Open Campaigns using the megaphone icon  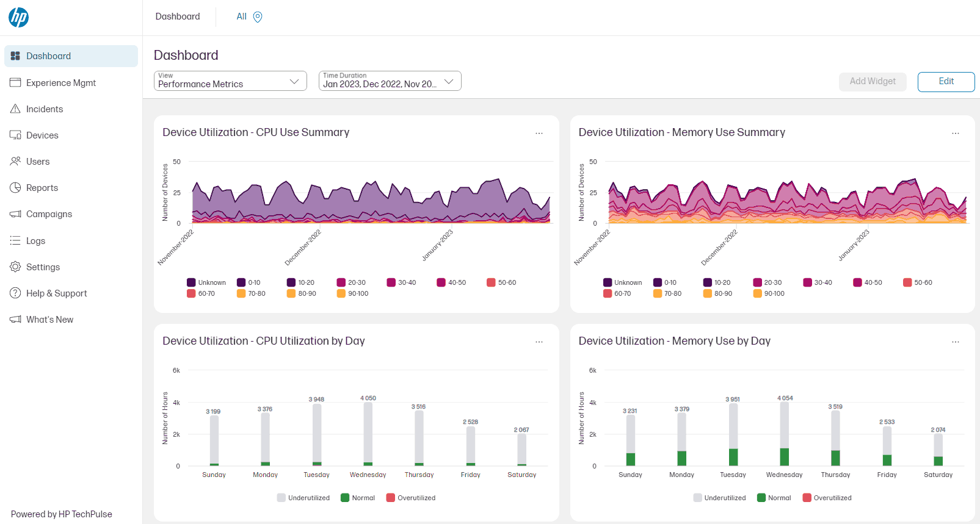pyautogui.click(x=15, y=214)
